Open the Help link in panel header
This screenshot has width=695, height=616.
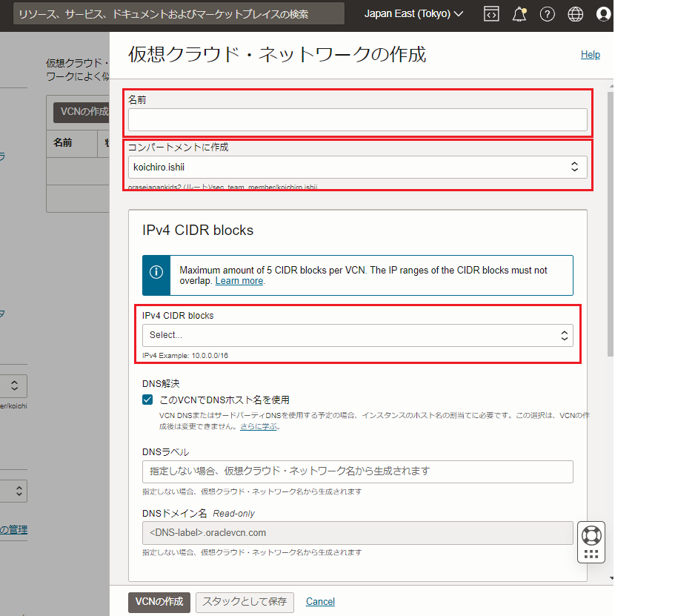tap(590, 55)
